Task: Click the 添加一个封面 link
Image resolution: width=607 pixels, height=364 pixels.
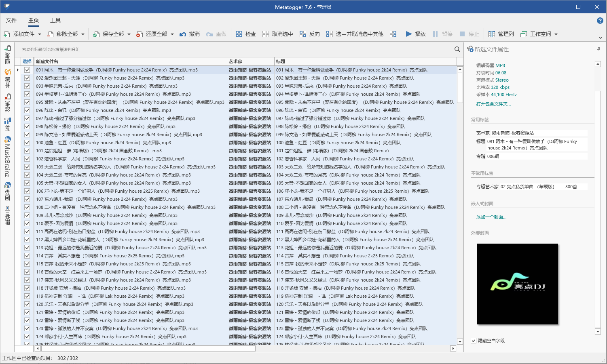Action: [491, 217]
